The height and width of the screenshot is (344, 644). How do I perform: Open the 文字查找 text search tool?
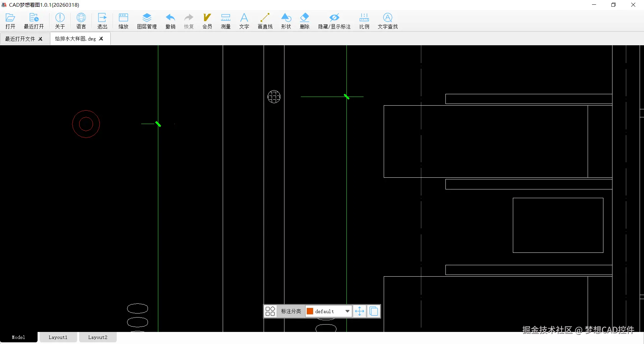(388, 21)
